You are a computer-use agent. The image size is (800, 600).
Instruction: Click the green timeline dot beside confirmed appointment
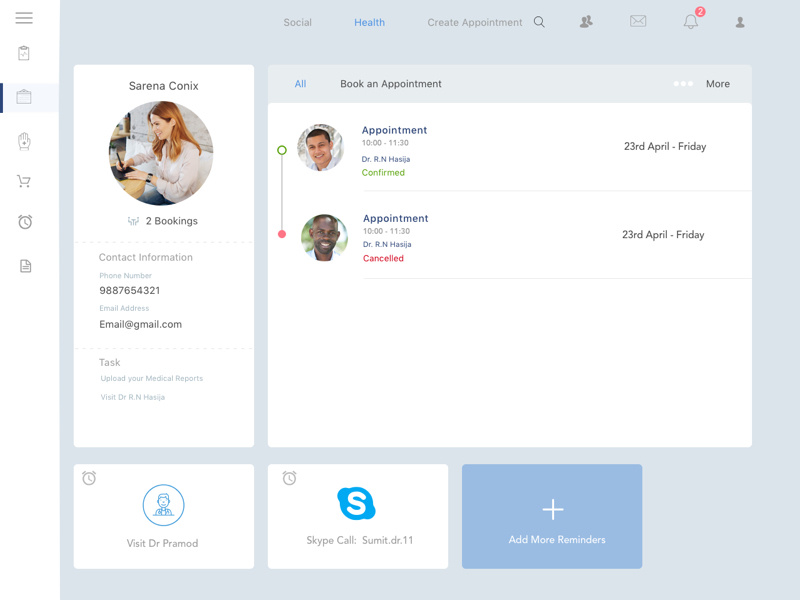(x=282, y=149)
